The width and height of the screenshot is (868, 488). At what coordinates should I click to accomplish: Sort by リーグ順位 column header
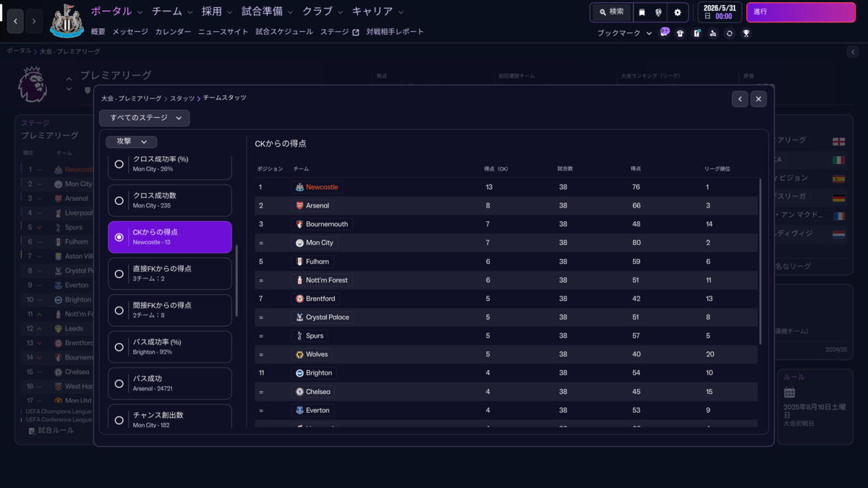click(x=718, y=169)
